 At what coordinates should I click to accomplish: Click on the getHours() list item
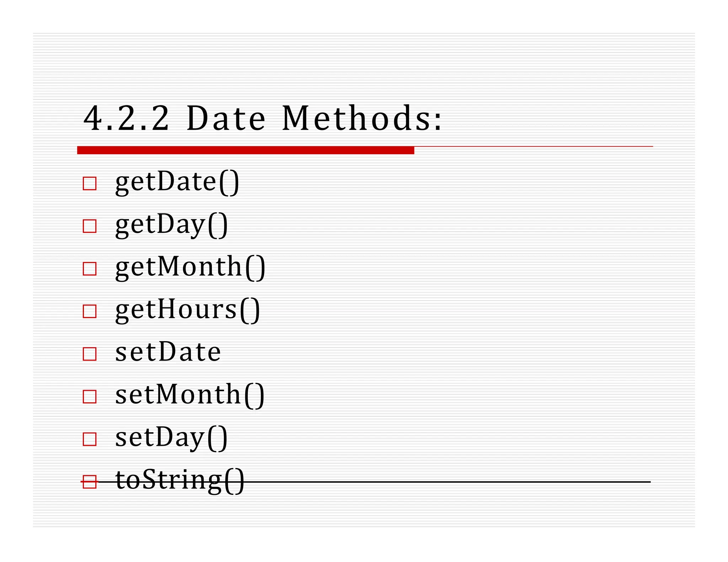click(x=187, y=310)
